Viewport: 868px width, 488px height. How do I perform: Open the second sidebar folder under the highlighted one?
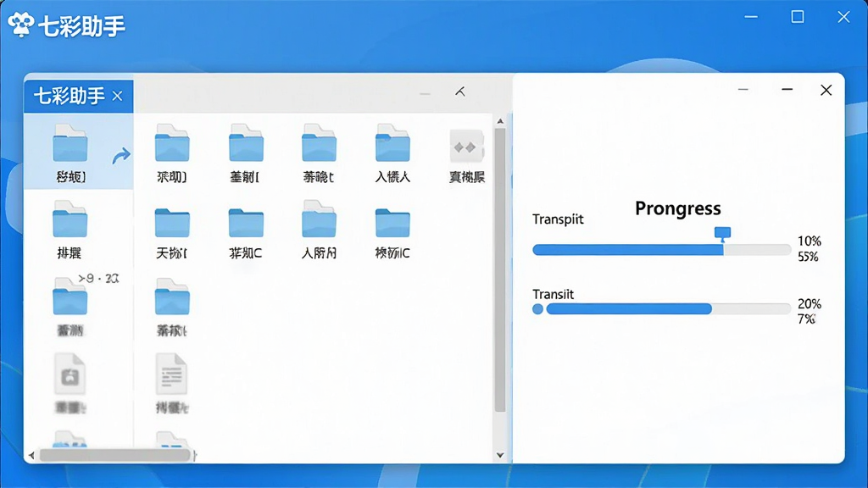(x=70, y=219)
